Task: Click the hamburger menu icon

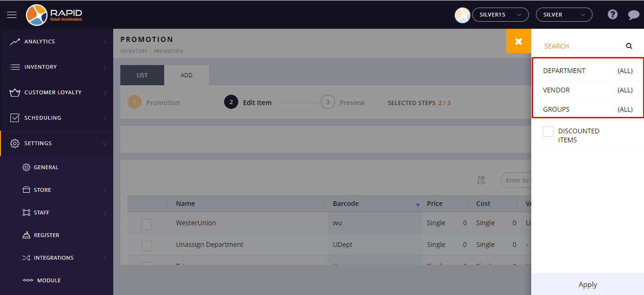Action: click(x=12, y=15)
